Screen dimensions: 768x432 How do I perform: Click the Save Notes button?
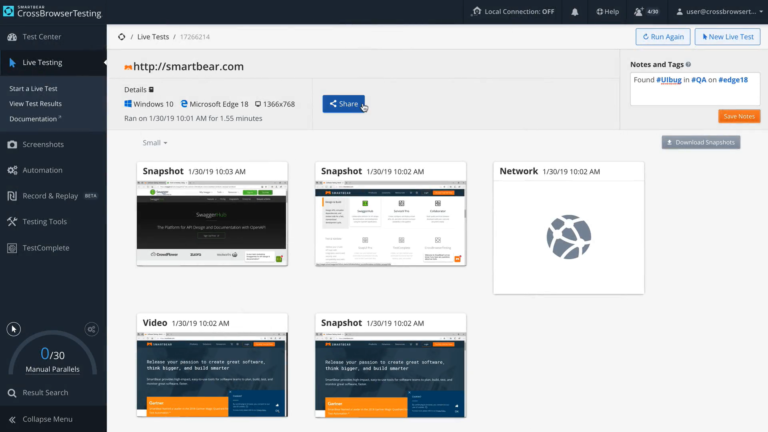739,117
